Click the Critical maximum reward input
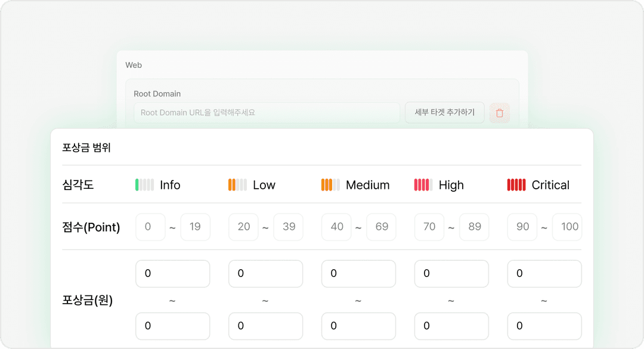644x349 pixels. point(544,326)
